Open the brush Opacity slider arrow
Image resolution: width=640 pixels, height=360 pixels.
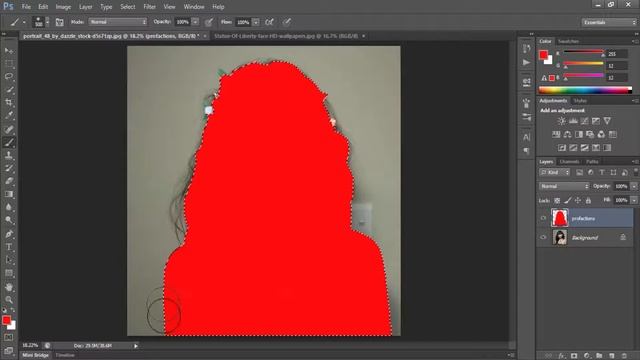196,22
